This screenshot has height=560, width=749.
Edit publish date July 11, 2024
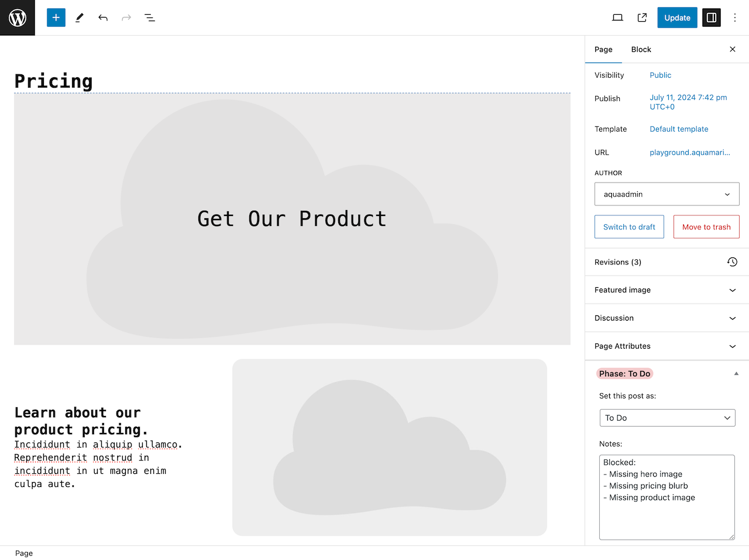[x=688, y=102]
